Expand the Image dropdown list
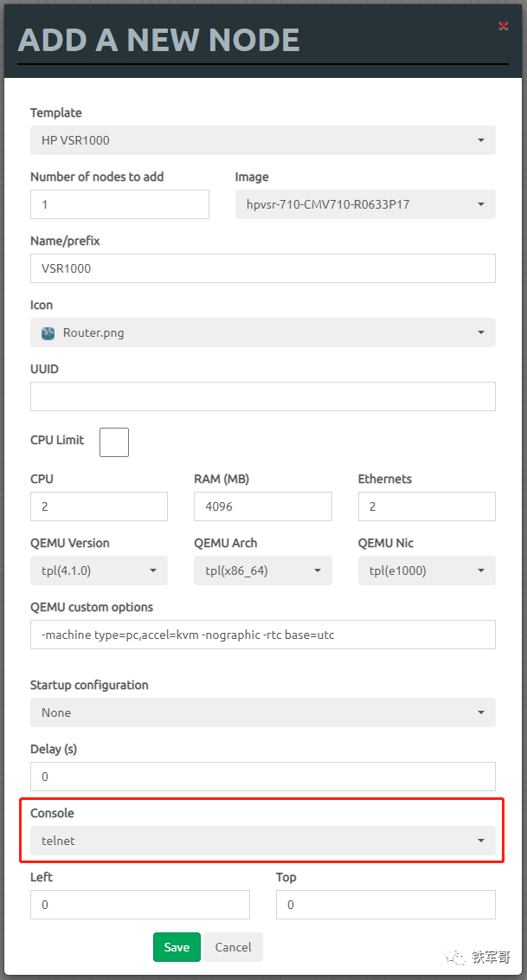Screen dimensions: 527x980 tap(365, 204)
